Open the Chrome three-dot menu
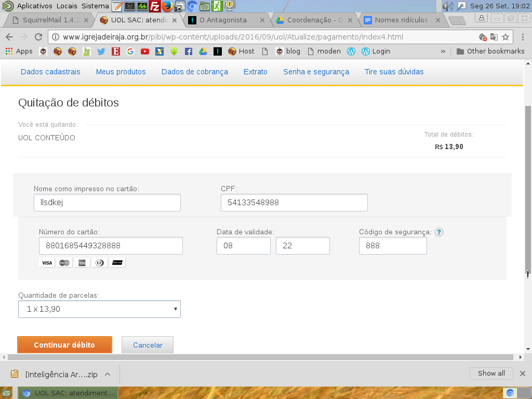The image size is (532, 399). [523, 37]
